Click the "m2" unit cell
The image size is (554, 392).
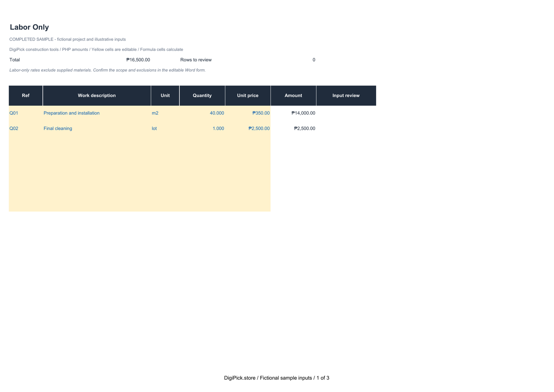(165, 113)
